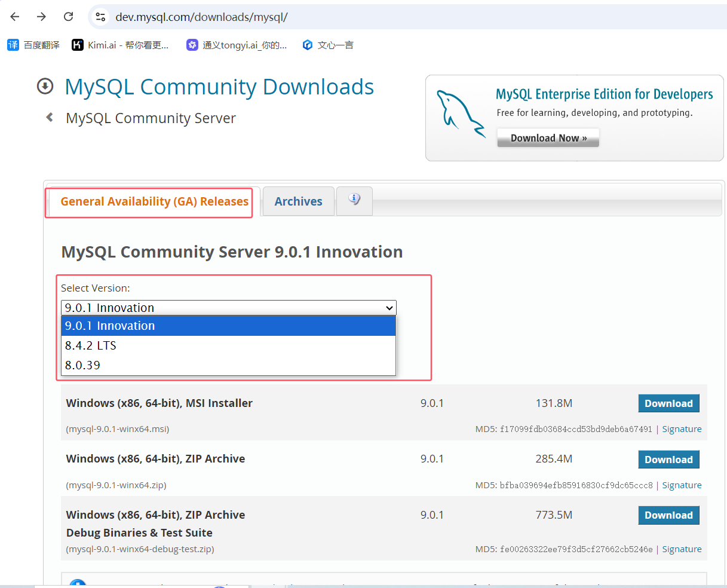Screen dimensions: 727x588
Task: Click the MD5 hash starting with f17099fdb
Action: pyautogui.click(x=576, y=429)
